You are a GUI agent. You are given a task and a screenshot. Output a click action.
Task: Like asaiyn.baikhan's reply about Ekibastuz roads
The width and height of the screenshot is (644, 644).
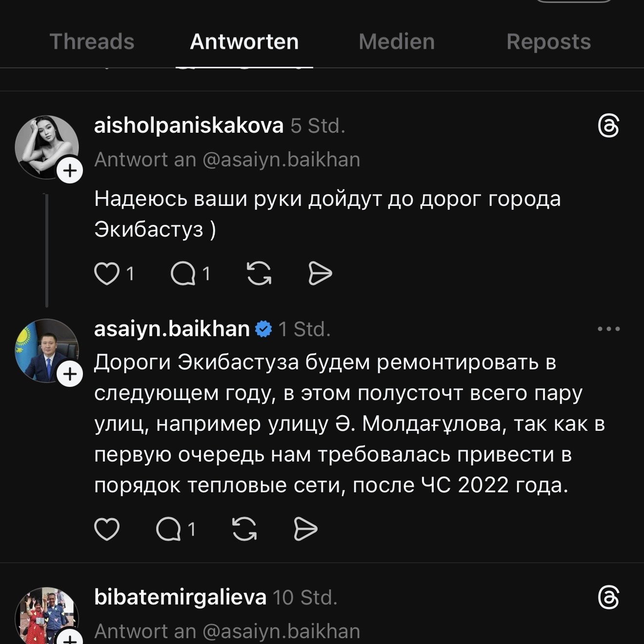107,529
